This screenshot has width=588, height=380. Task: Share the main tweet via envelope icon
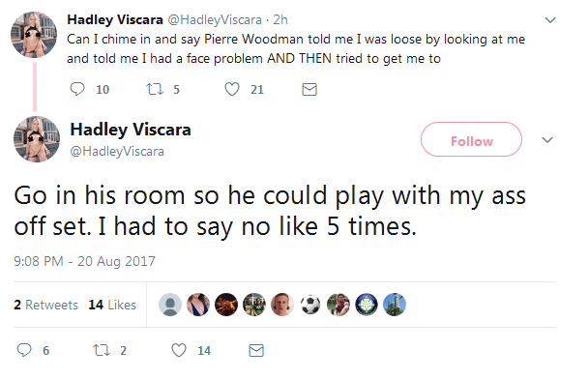coord(256,350)
